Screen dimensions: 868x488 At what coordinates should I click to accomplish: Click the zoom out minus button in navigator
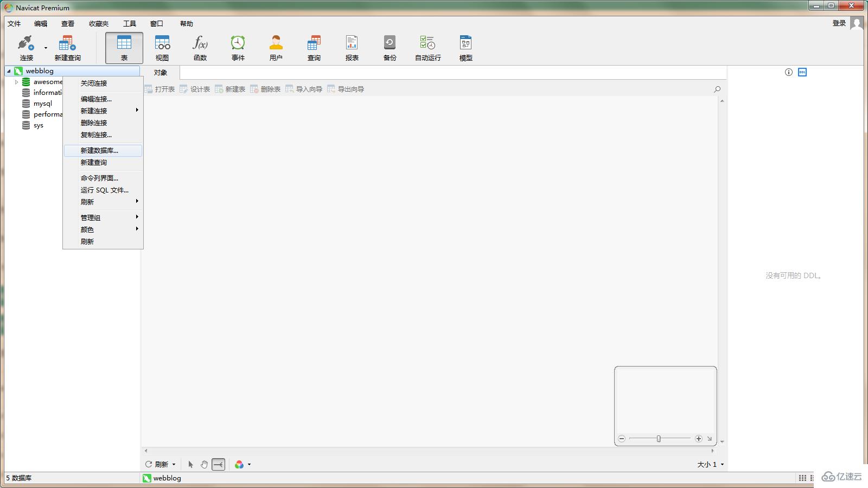pos(622,439)
